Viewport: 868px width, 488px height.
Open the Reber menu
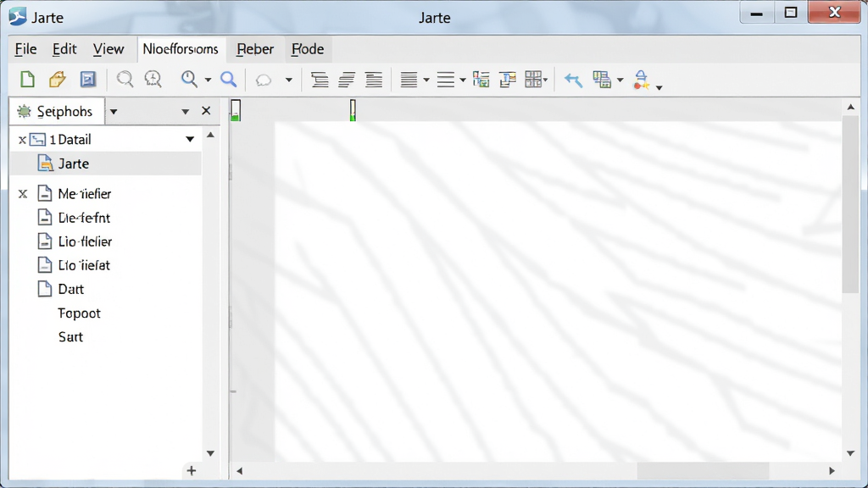(x=255, y=49)
